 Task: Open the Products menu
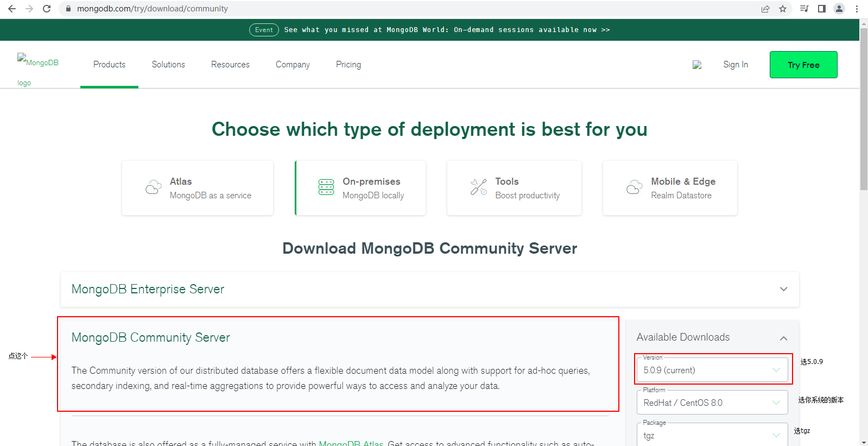point(109,65)
